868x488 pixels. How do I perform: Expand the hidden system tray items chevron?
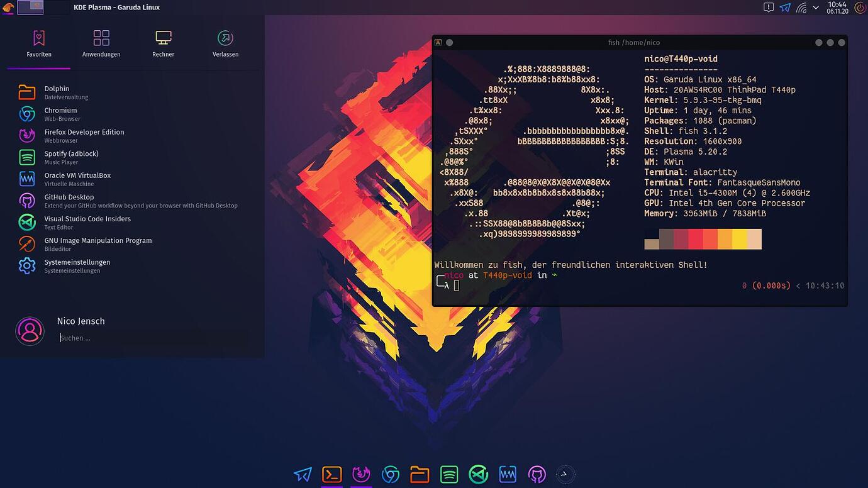[816, 8]
